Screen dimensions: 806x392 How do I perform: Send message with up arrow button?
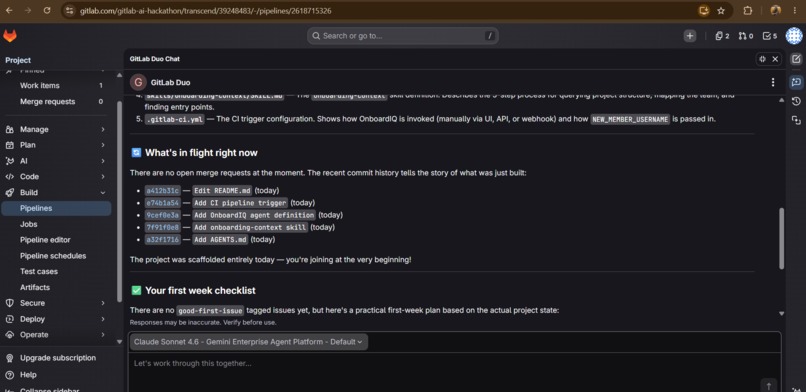[x=768, y=386]
